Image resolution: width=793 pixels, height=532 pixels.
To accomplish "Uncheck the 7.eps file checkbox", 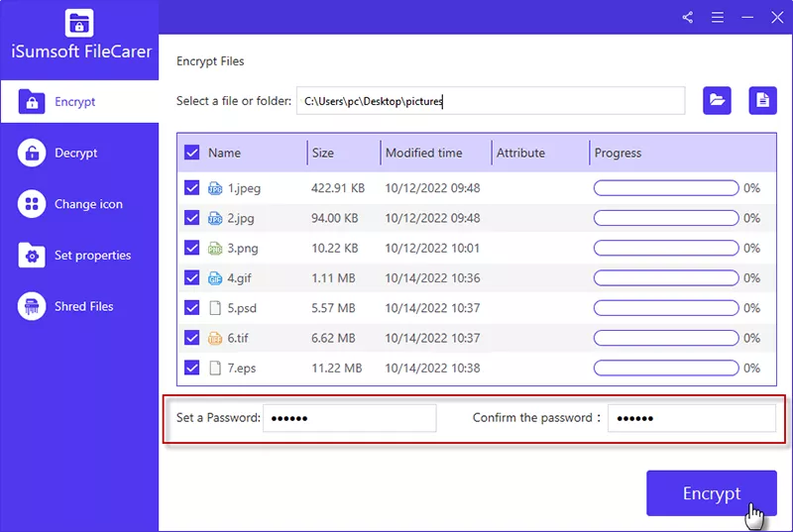I will [192, 369].
